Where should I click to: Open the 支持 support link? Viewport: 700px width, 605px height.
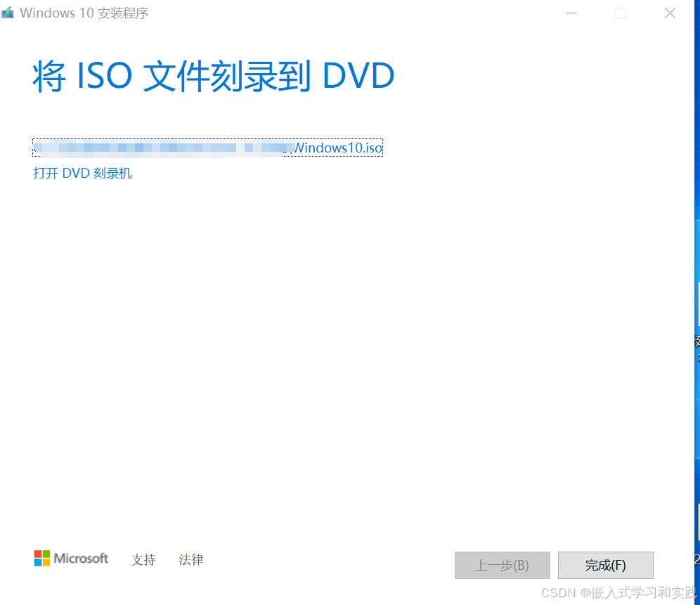pyautogui.click(x=143, y=559)
